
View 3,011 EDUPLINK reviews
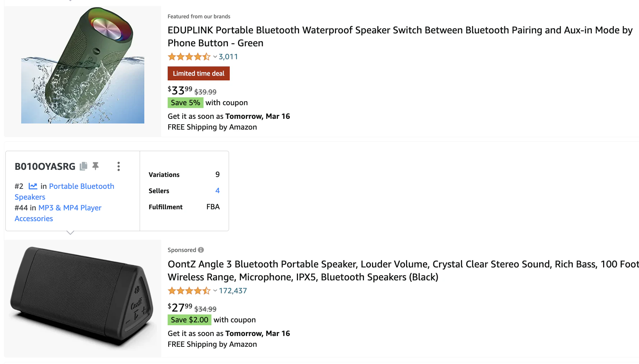coord(228,57)
